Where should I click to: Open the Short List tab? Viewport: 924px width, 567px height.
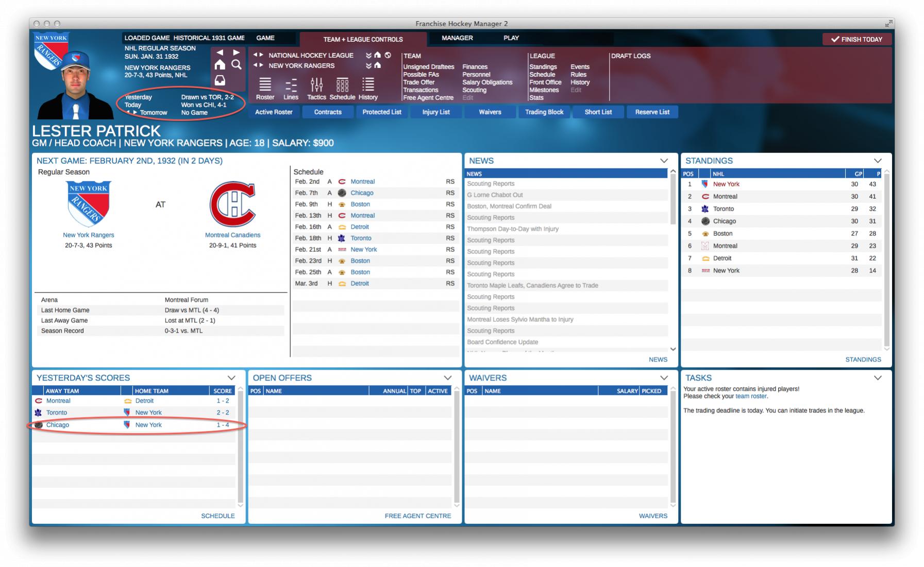tap(598, 112)
